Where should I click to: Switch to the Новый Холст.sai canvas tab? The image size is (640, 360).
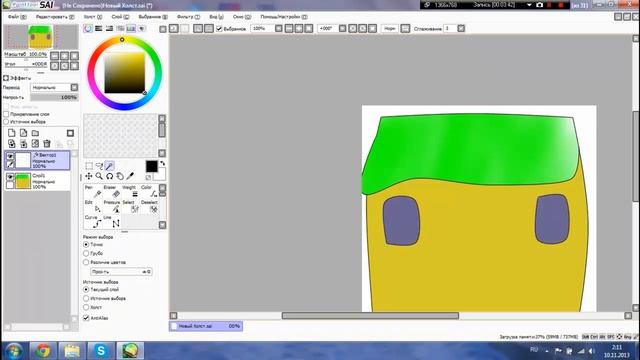[x=206, y=326]
